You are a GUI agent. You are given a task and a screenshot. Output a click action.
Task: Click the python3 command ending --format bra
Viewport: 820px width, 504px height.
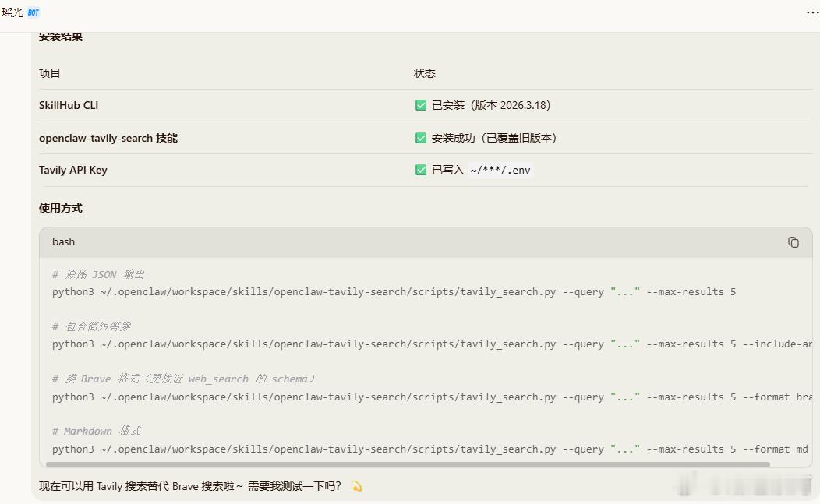tap(432, 397)
